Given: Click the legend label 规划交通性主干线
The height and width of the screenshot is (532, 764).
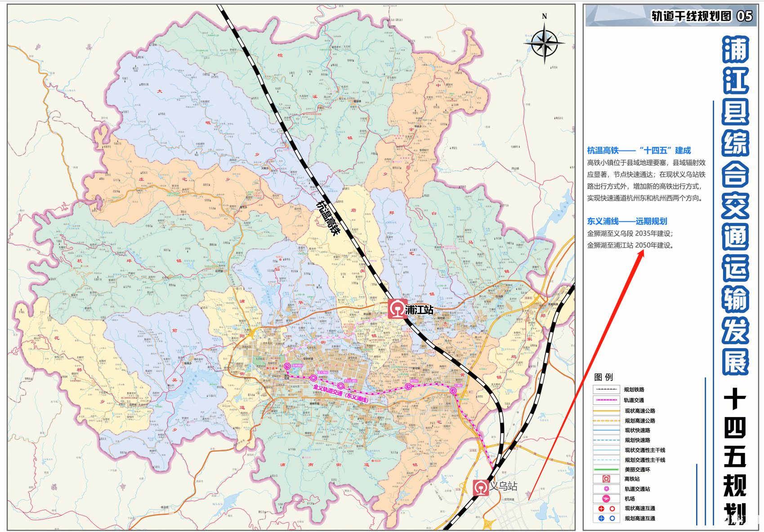Looking at the screenshot, I should pyautogui.click(x=645, y=460).
